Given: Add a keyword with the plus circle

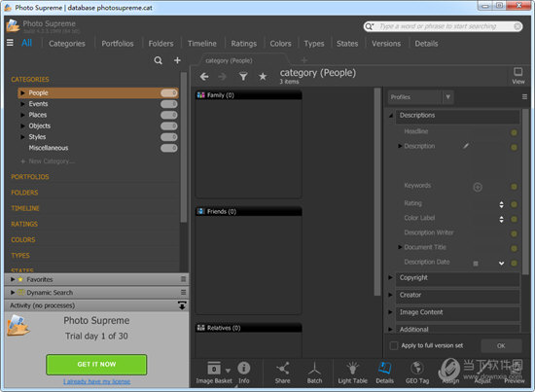Looking at the screenshot, I should pyautogui.click(x=478, y=187).
